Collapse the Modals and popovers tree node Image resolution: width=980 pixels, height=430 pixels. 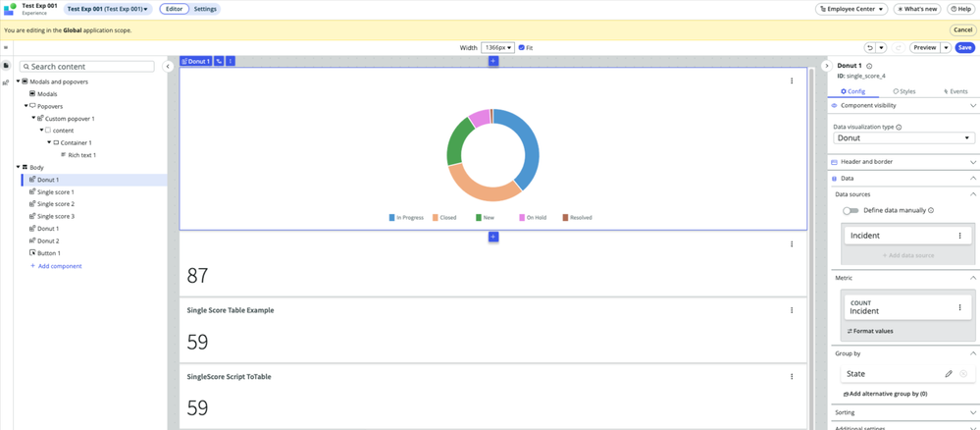pos(18,81)
